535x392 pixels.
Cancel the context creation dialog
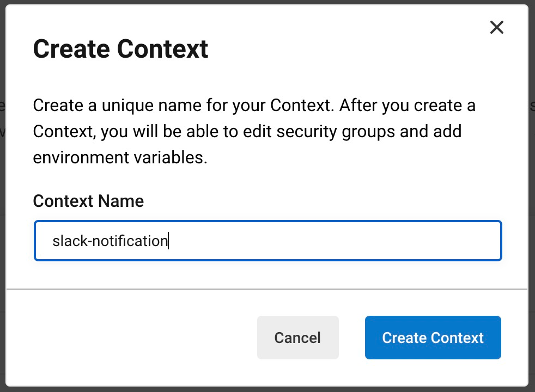[298, 338]
